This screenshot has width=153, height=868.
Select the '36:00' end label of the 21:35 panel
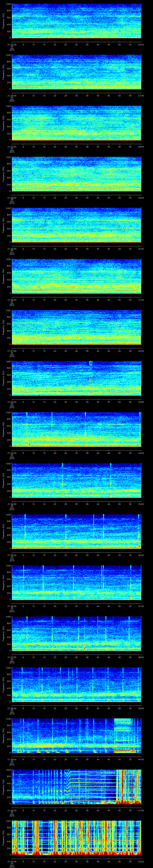141,555
